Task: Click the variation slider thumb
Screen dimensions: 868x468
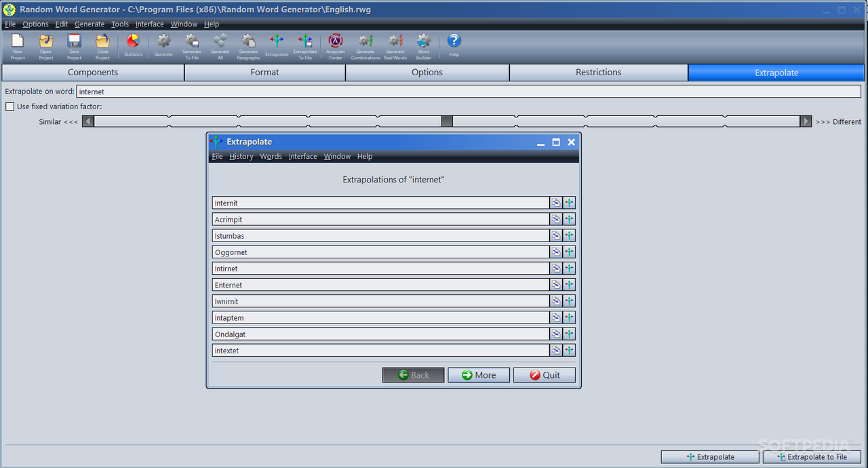Action: pyautogui.click(x=447, y=121)
